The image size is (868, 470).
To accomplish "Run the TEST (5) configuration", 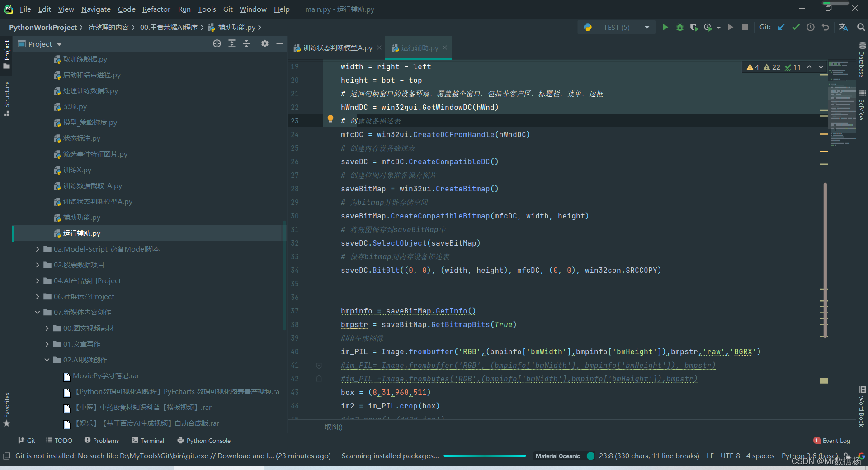I will pyautogui.click(x=665, y=27).
